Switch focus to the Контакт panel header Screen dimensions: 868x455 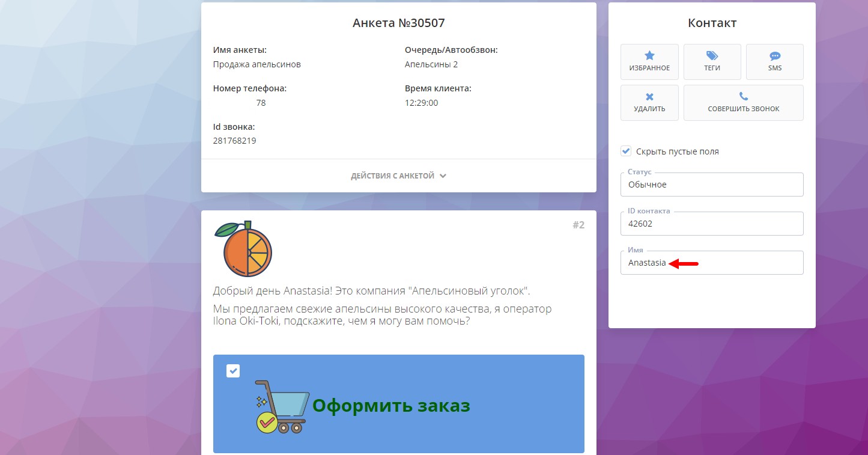(712, 22)
